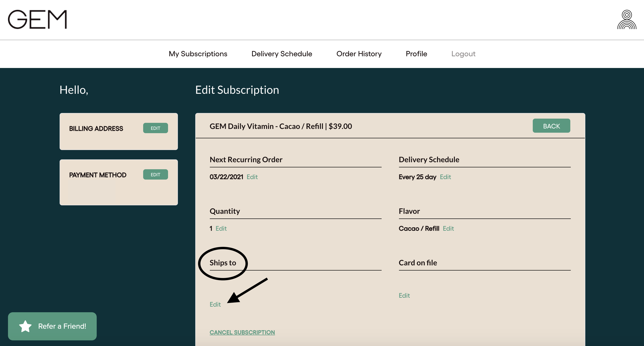Edit the quantity value

[x=221, y=228]
